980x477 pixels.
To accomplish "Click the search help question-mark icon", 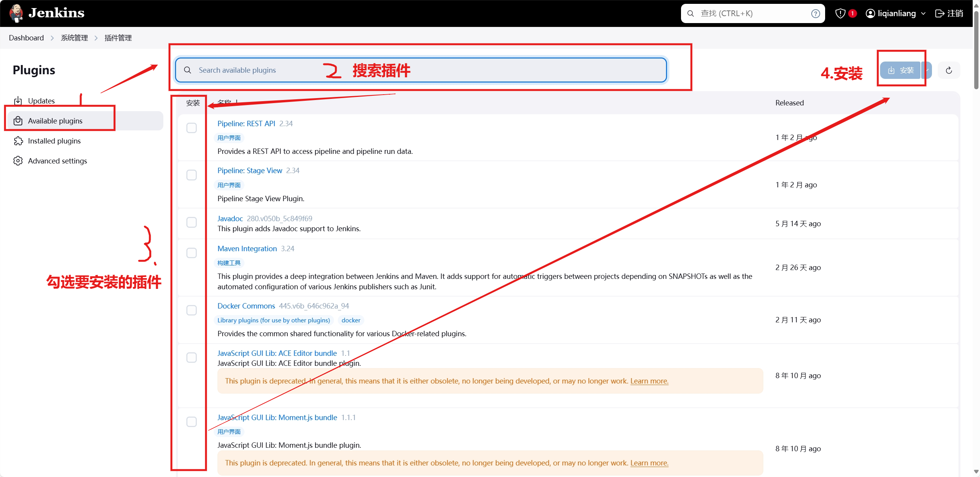I will (815, 14).
